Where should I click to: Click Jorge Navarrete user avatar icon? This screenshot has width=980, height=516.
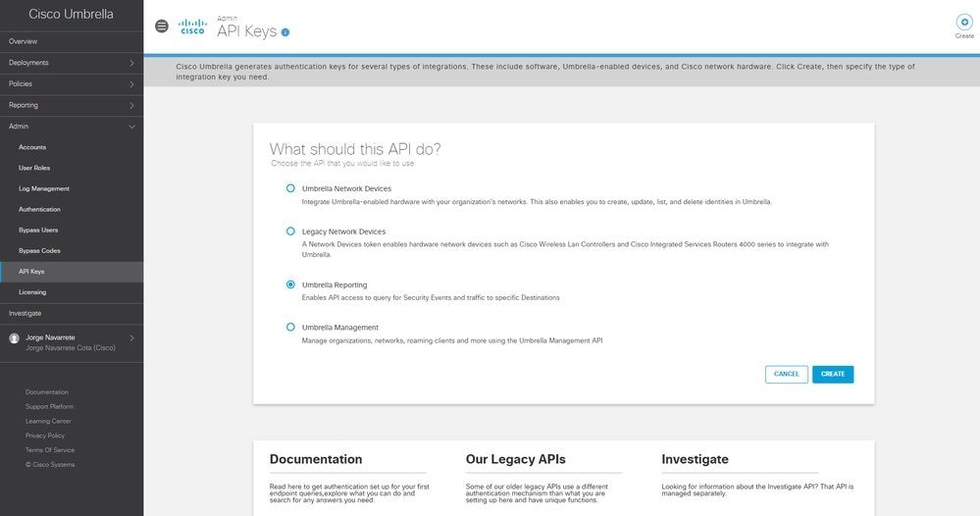pos(15,338)
